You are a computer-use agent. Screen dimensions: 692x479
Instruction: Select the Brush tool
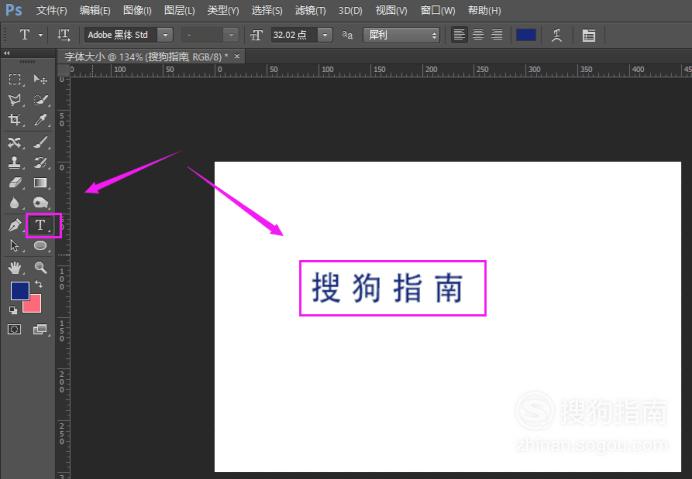click(x=40, y=143)
